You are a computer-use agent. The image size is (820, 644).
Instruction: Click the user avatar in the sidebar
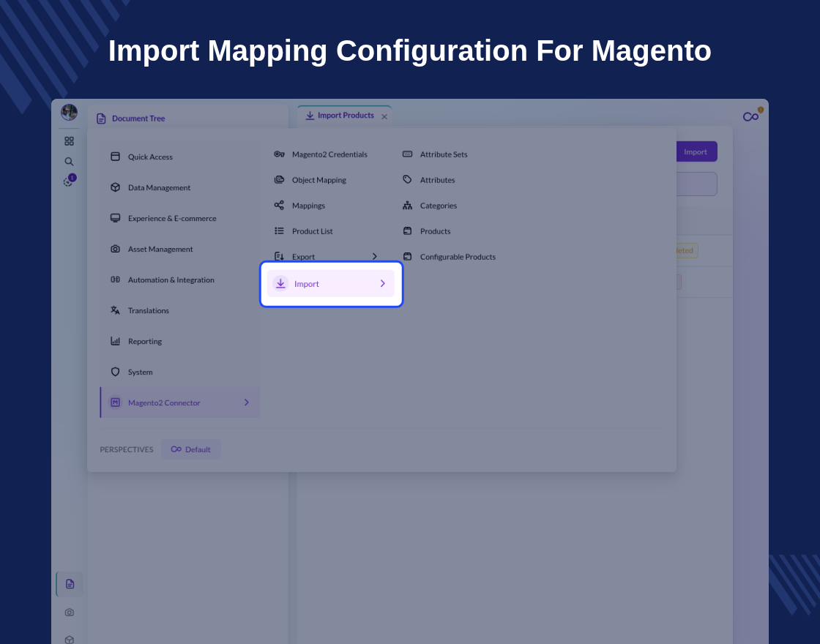[x=69, y=112]
